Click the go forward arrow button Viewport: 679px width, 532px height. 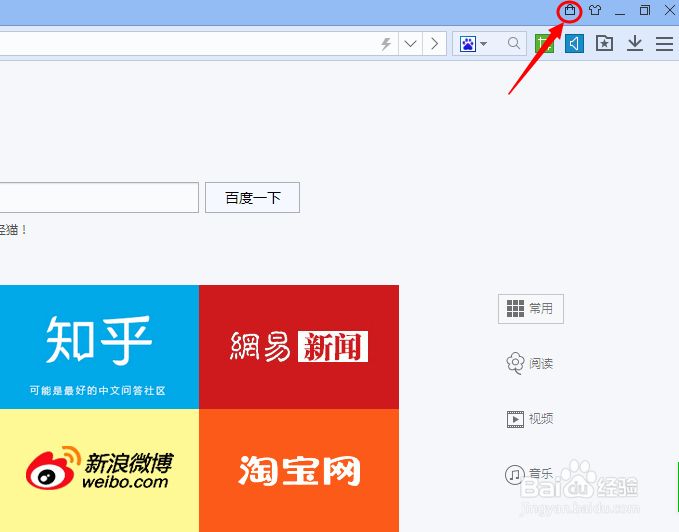(434, 43)
